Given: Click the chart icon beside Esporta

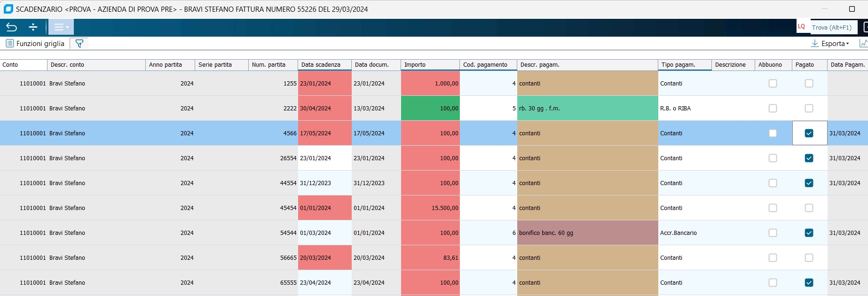Looking at the screenshot, I should (x=863, y=43).
